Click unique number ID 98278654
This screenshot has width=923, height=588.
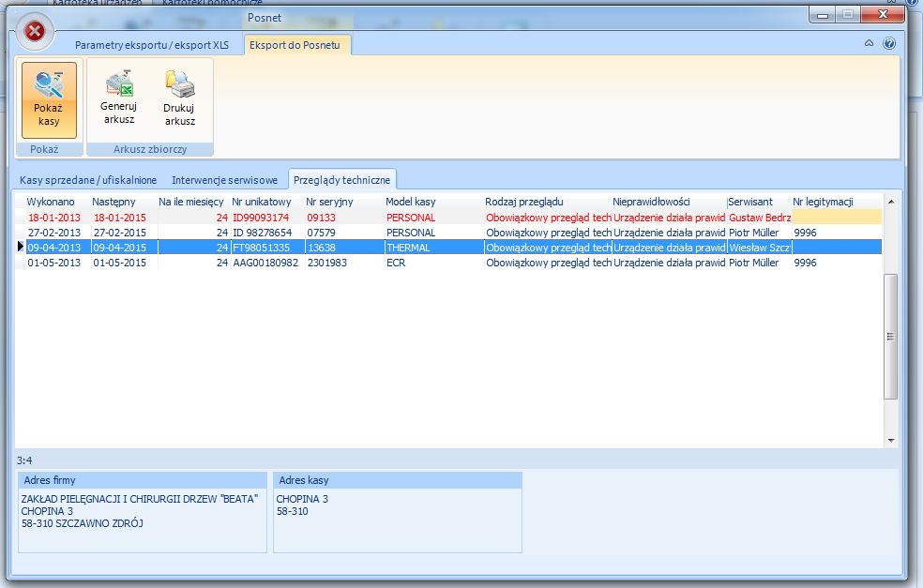coord(263,233)
